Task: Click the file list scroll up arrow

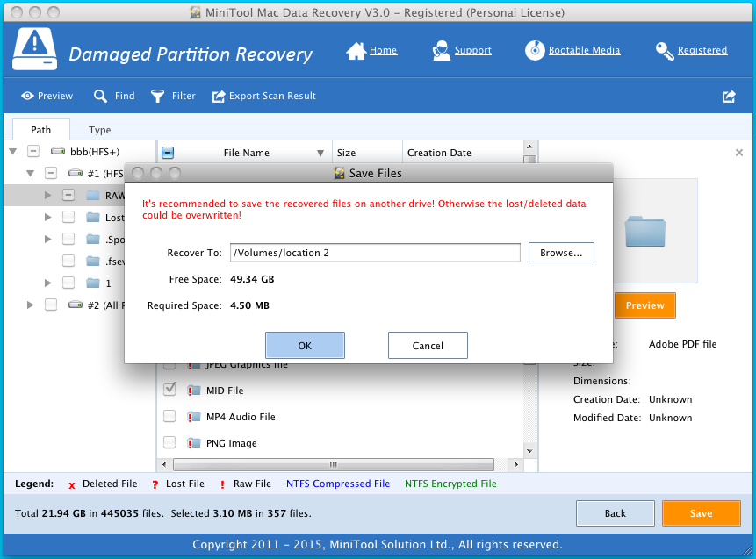Action: (529, 147)
